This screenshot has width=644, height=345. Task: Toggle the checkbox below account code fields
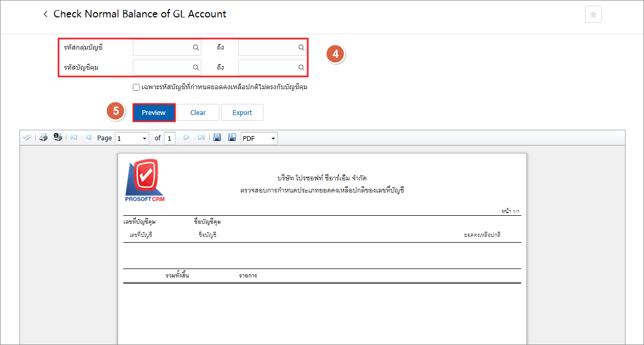(136, 87)
